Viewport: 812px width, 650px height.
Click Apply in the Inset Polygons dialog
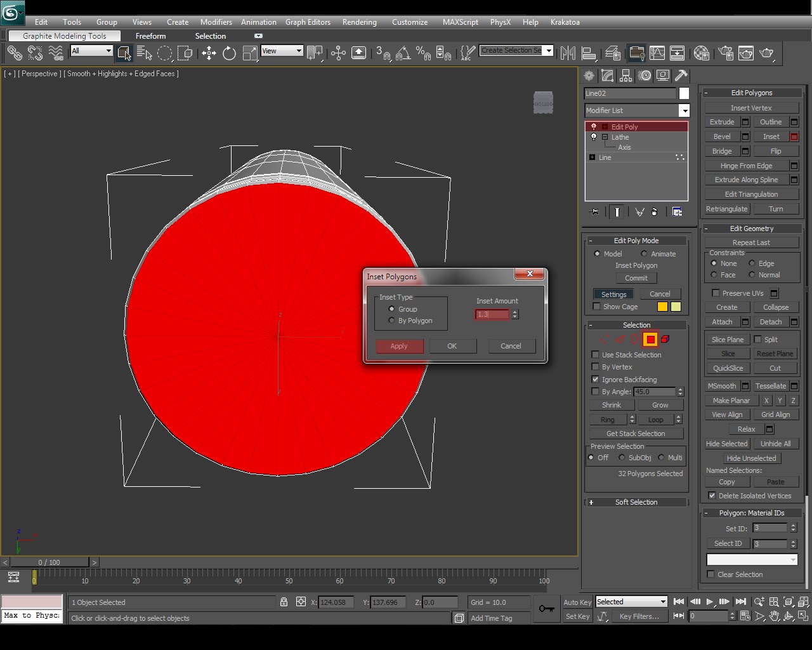pyautogui.click(x=399, y=346)
